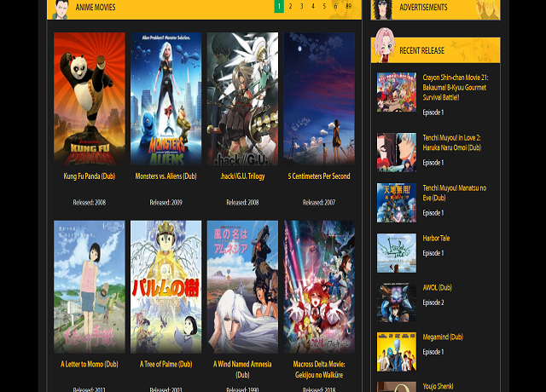546x392 pixels.
Task: Go to page 4 of anime movies
Action: (x=313, y=6)
